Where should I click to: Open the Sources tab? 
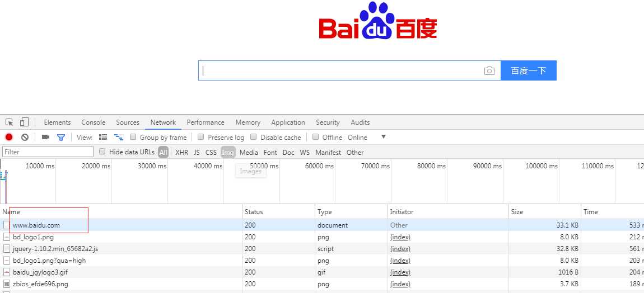[x=128, y=122]
